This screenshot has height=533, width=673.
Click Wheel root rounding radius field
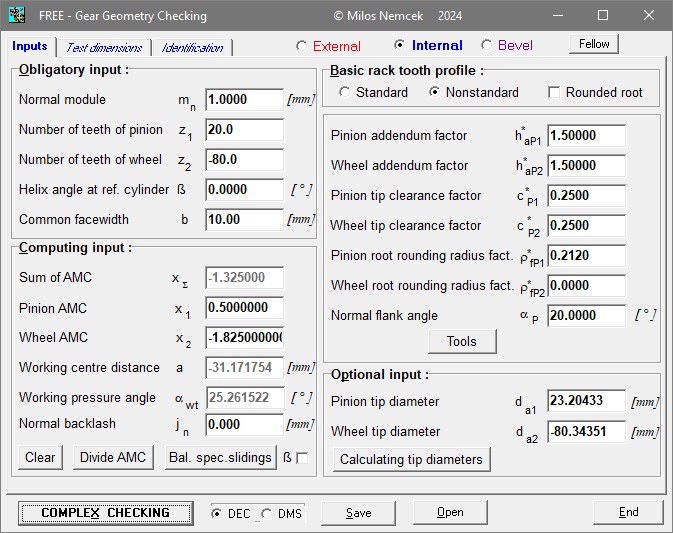pyautogui.click(x=586, y=286)
